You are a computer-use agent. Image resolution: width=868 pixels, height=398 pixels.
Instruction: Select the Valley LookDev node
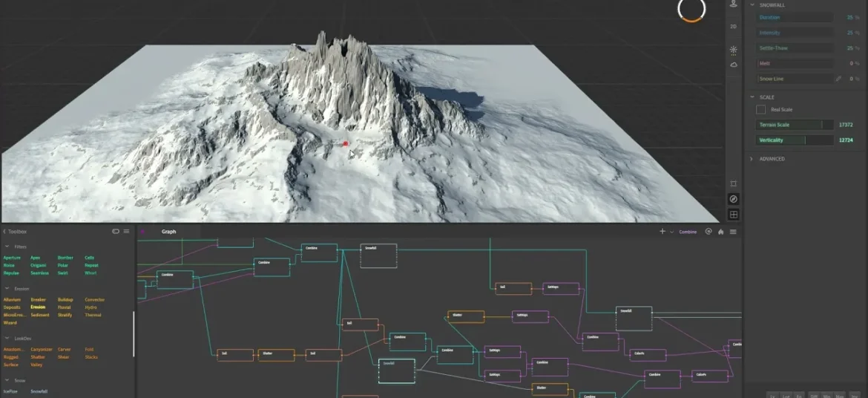pos(36,365)
